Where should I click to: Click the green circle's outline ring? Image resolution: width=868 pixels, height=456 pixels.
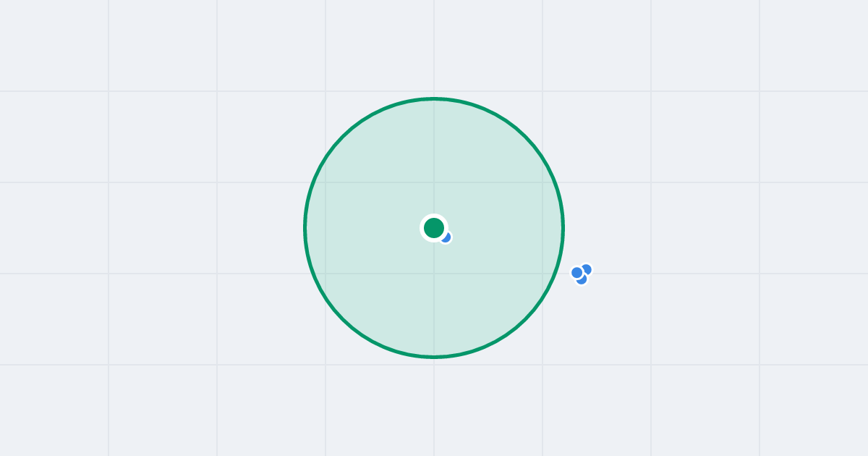434,98
